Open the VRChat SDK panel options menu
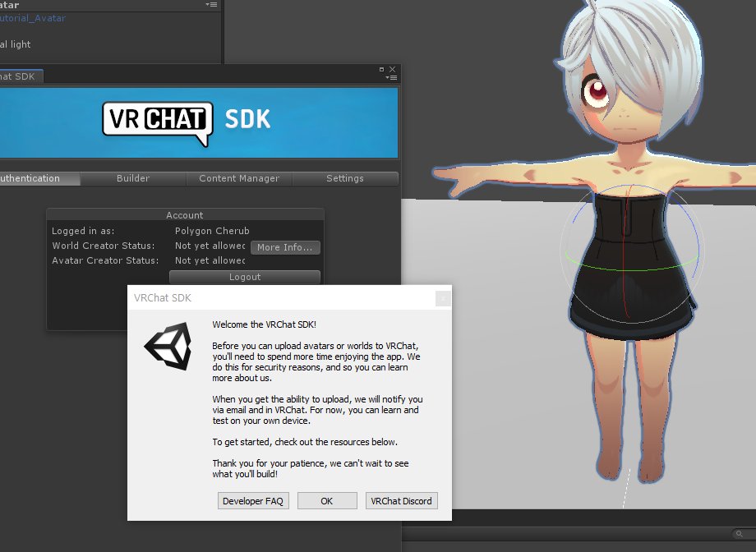 [x=392, y=77]
